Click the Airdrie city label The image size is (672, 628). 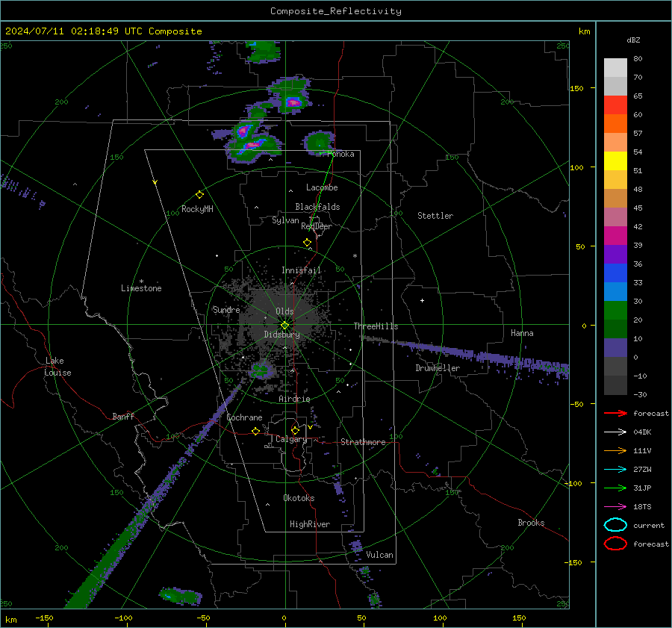(294, 399)
